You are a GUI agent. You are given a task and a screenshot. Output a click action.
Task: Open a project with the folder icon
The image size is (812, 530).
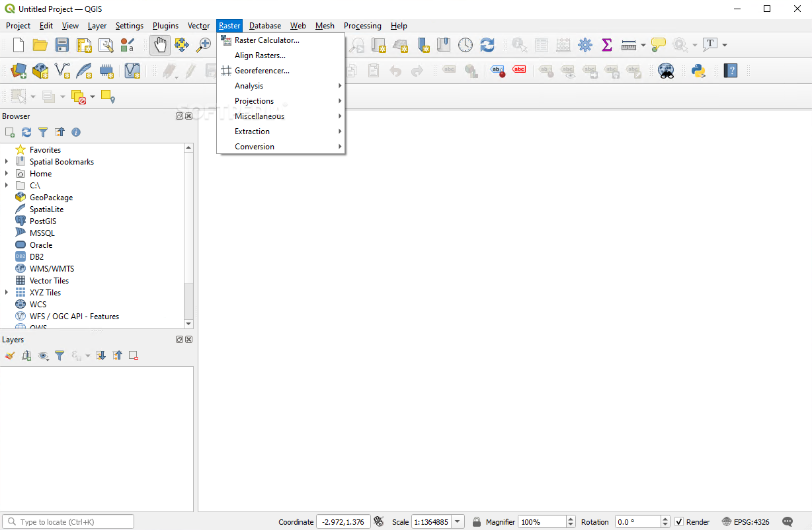point(40,45)
